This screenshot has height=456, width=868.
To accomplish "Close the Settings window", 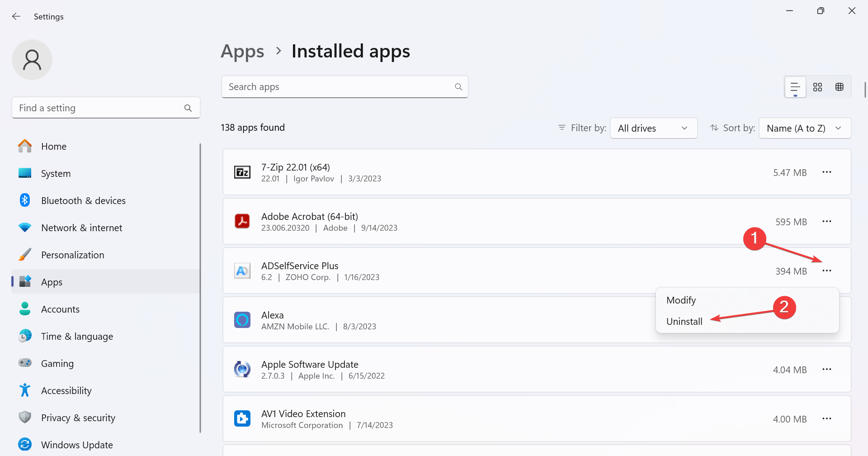I will coord(852,10).
